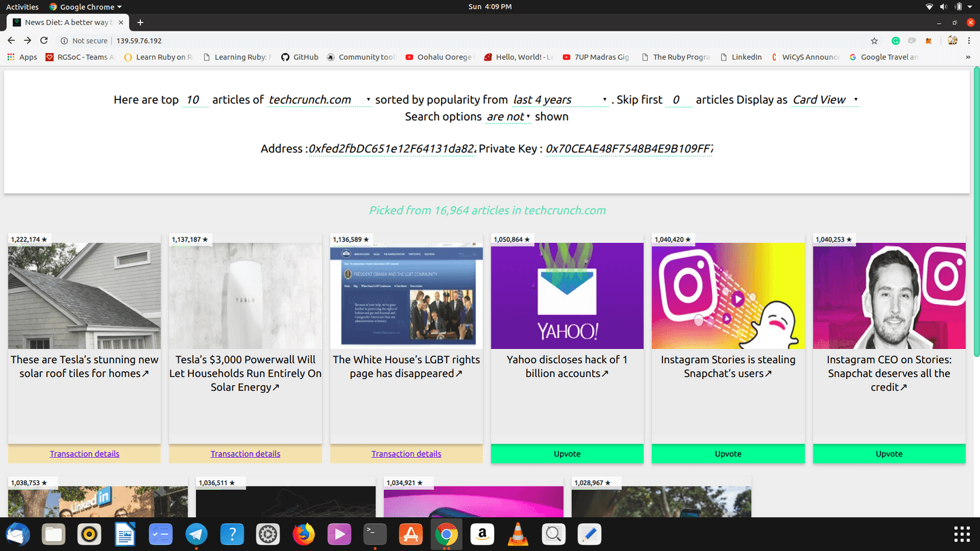Viewport: 980px width, 551px height.
Task: Launch Telegram from the dock
Action: pyautogui.click(x=196, y=535)
